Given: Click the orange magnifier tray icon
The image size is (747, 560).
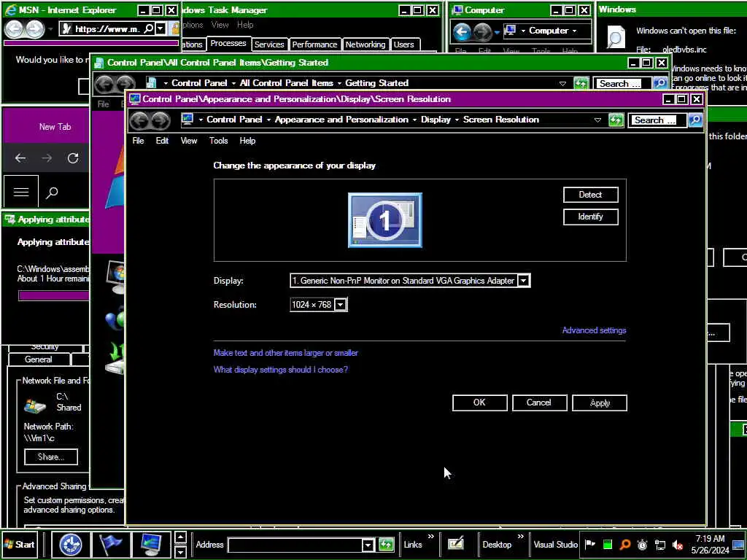Looking at the screenshot, I should [625, 544].
